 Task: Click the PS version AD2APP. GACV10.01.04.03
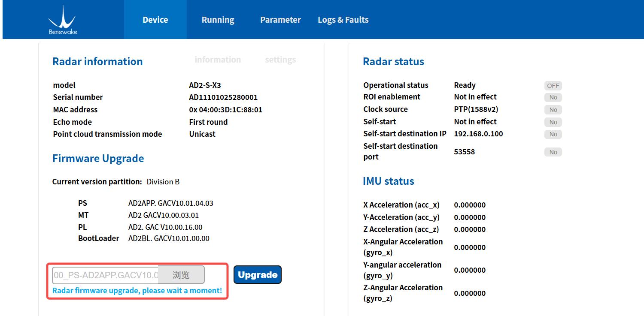tap(171, 203)
